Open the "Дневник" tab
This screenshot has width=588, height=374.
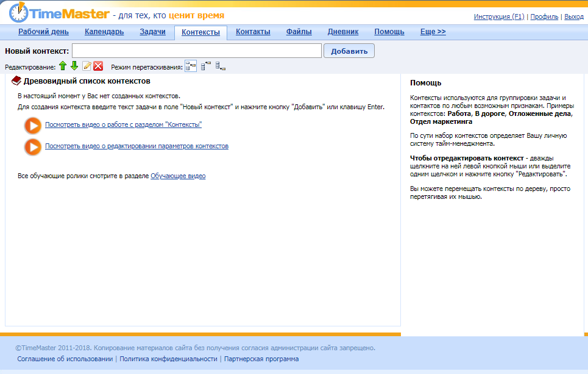pyautogui.click(x=343, y=32)
